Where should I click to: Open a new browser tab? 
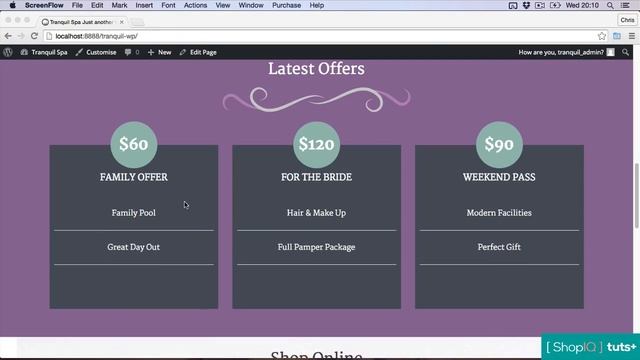pyautogui.click(x=138, y=22)
